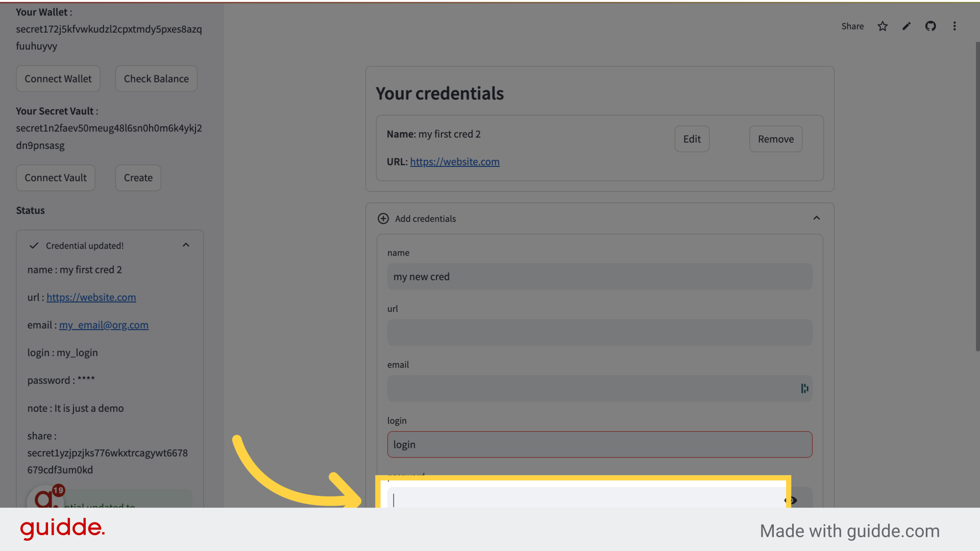Click the Check Balance button

click(x=156, y=79)
